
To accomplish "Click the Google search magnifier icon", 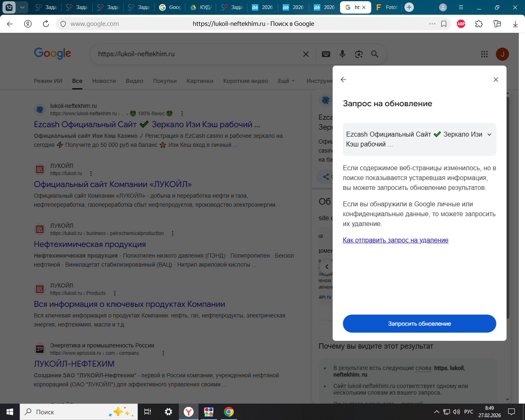I will pos(374,54).
